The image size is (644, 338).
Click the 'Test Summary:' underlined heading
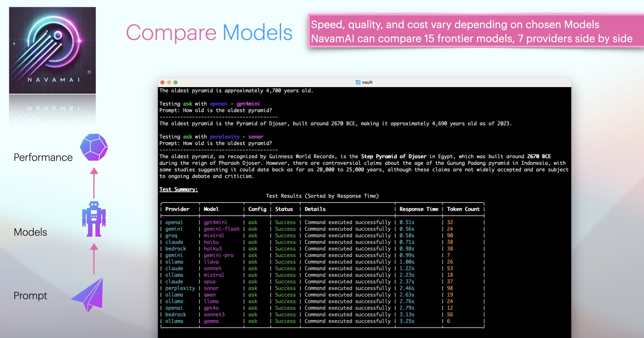[x=179, y=189]
